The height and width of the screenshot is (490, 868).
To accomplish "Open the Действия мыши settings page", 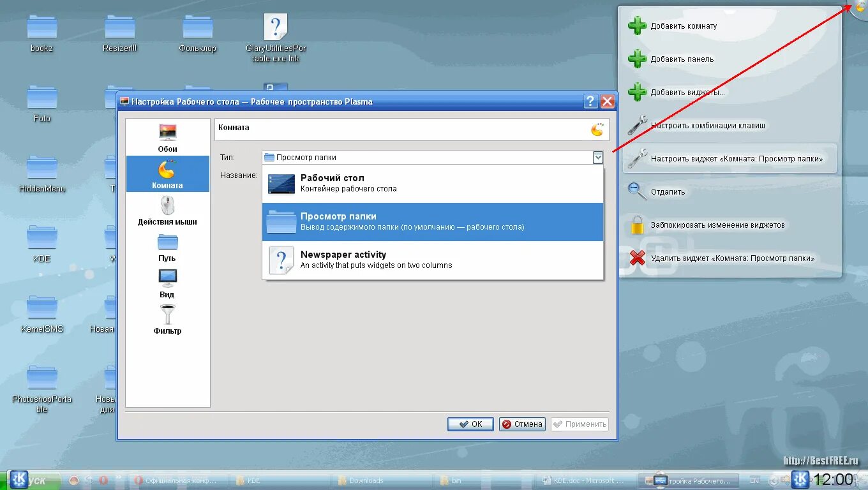I will click(168, 211).
